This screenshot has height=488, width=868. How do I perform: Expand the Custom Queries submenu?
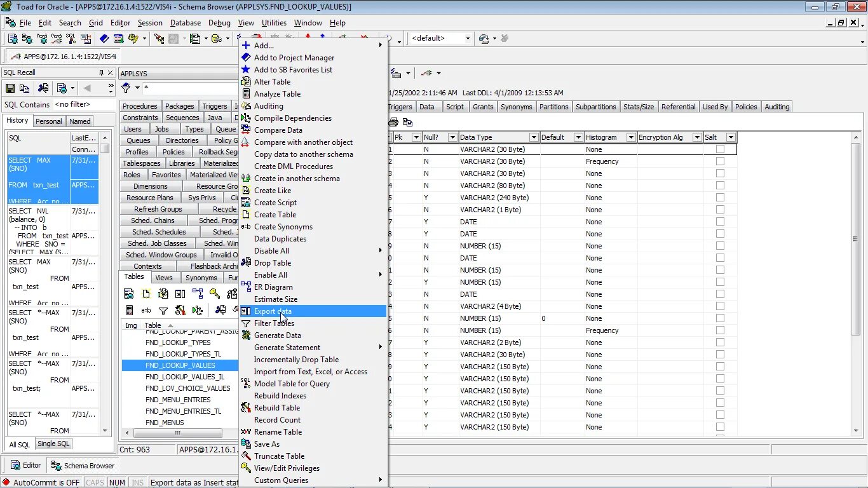313,480
